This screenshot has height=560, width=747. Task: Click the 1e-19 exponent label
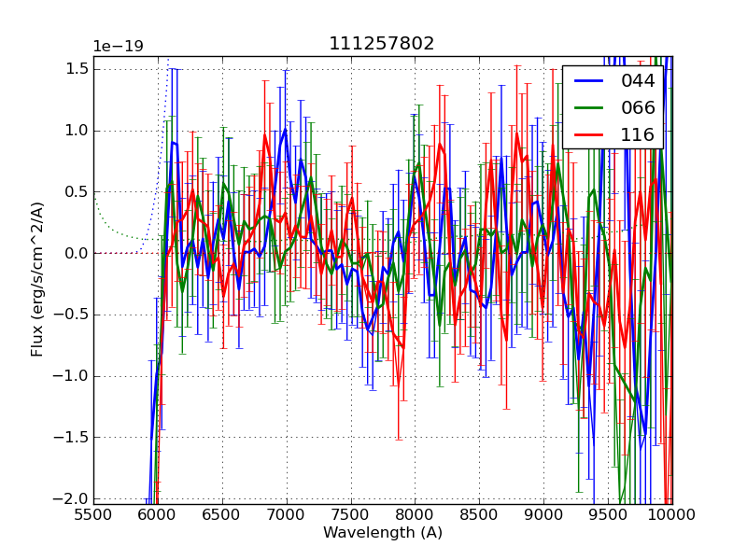pos(118,47)
